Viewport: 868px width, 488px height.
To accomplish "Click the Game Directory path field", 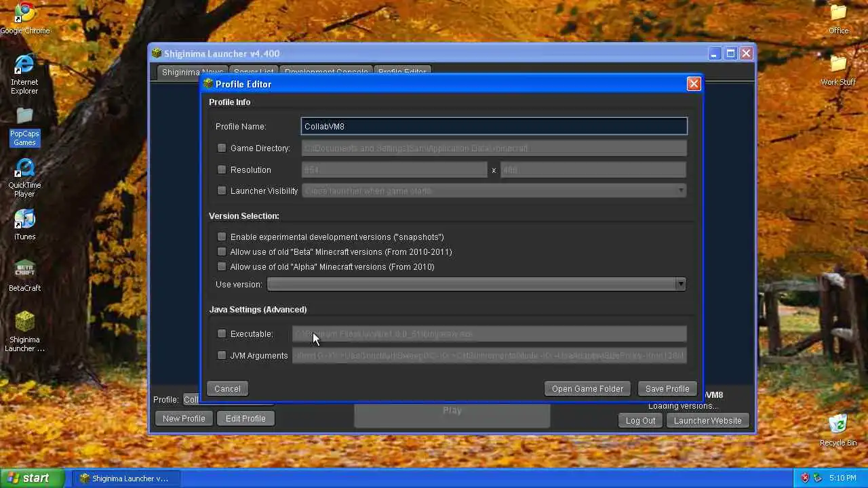I will [494, 148].
